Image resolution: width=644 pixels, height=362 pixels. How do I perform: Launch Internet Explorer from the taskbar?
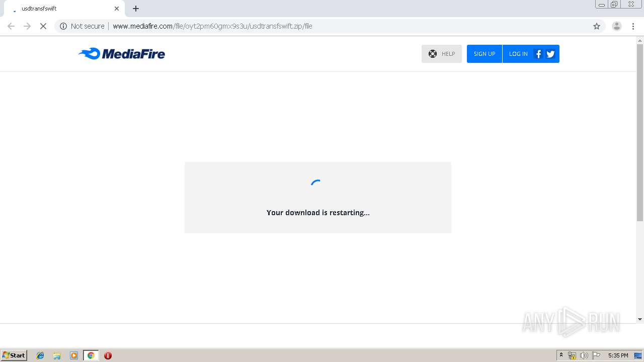point(40,355)
